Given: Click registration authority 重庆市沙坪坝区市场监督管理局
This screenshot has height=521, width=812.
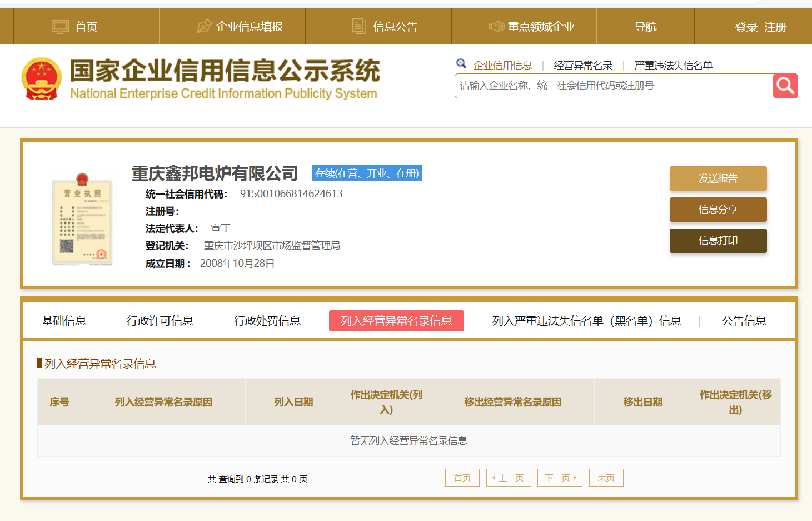Looking at the screenshot, I should (x=272, y=245).
